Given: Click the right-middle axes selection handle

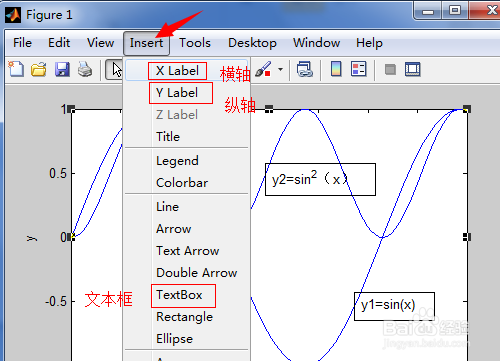Looking at the screenshot, I should [x=467, y=237].
